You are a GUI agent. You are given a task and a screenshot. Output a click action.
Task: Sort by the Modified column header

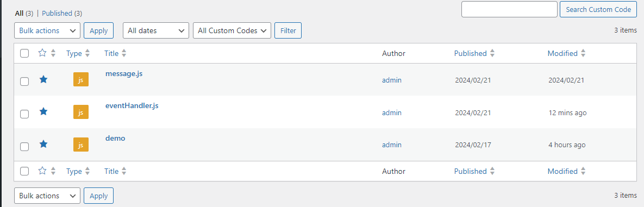566,53
